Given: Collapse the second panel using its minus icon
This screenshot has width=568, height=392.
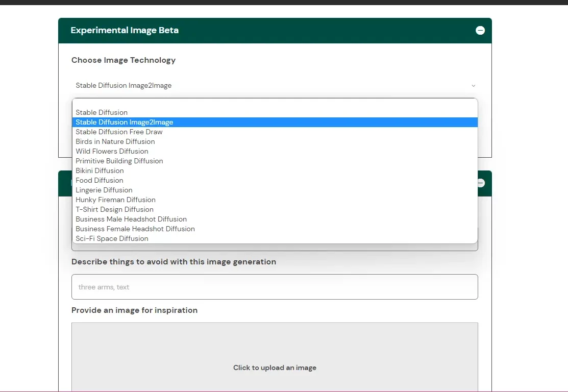Looking at the screenshot, I should click(480, 183).
